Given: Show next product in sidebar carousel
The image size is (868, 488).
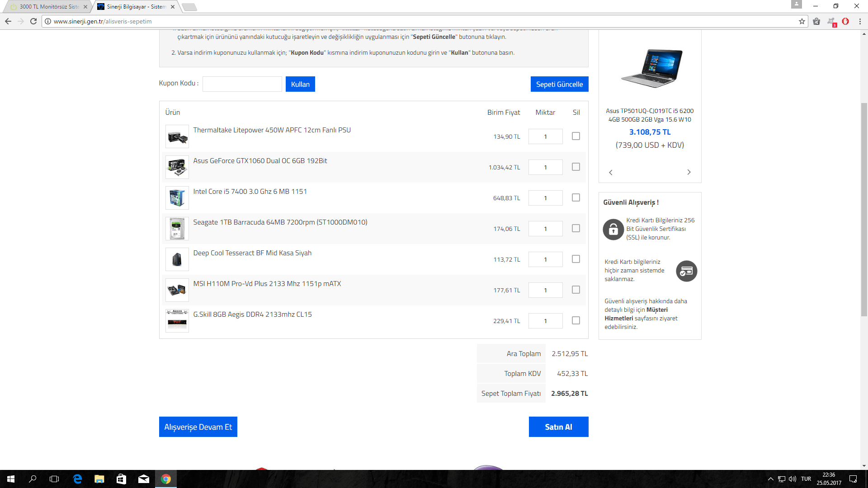Looking at the screenshot, I should 689,172.
